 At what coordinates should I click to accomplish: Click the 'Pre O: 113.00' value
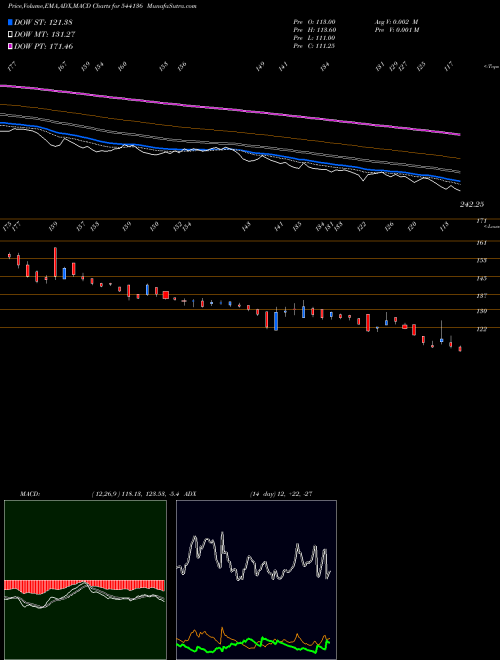(x=314, y=22)
